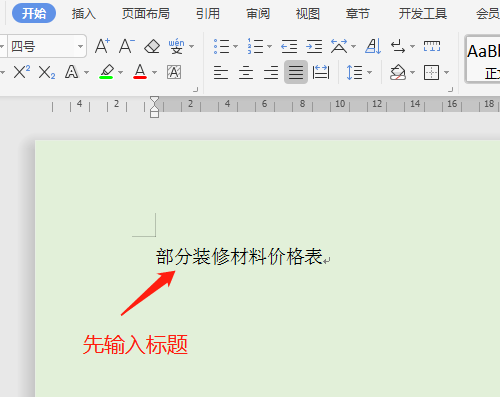Open the highlight color dropdown arrow
Screen dimensions: 500x397
121,72
